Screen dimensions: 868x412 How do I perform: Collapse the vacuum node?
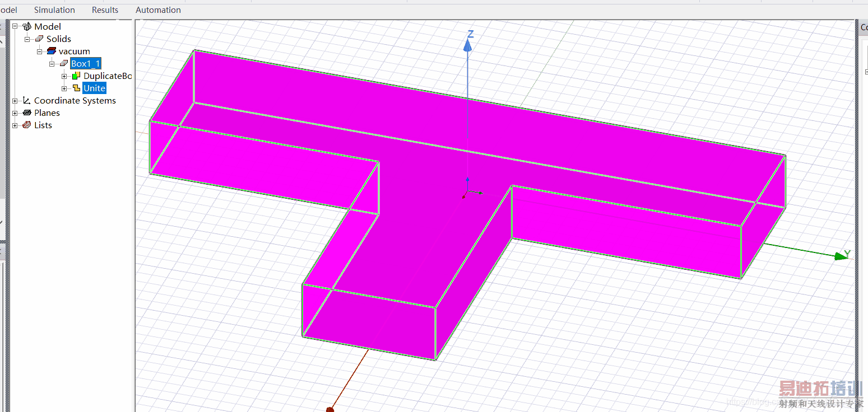click(40, 51)
